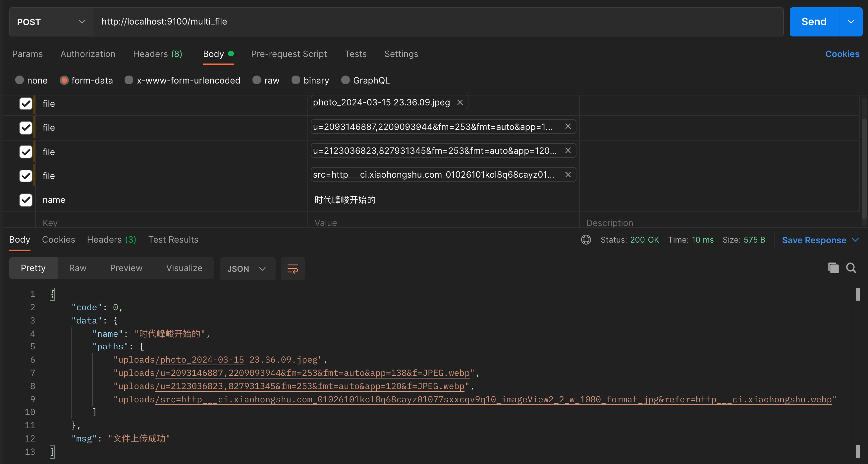
Task: Search within the response body
Action: (851, 268)
